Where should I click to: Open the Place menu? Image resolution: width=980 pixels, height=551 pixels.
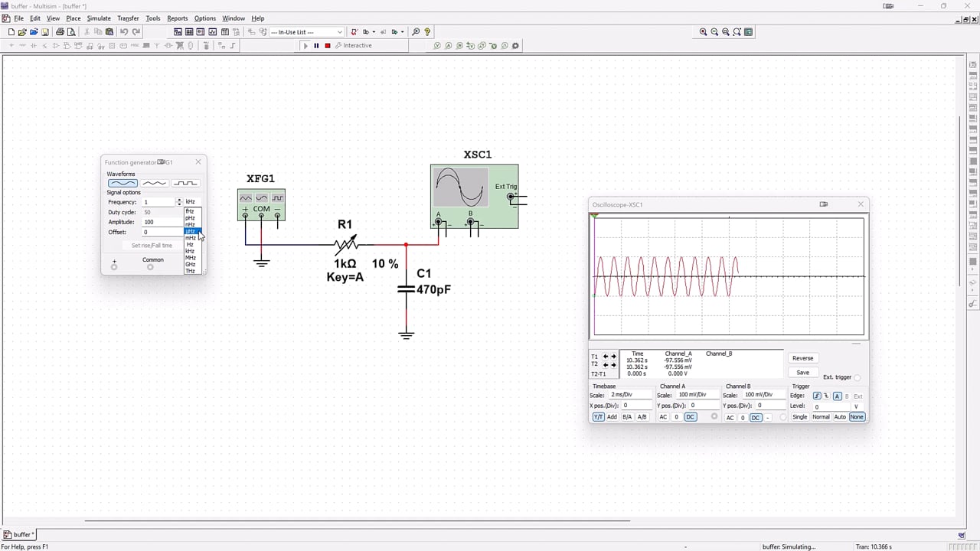point(73,18)
